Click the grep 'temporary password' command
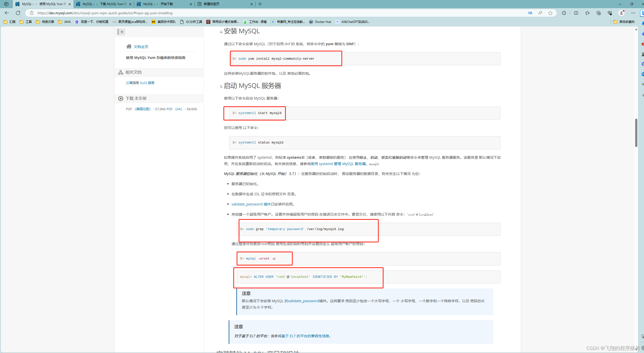The height and width of the screenshot is (353, 644). (x=295, y=229)
